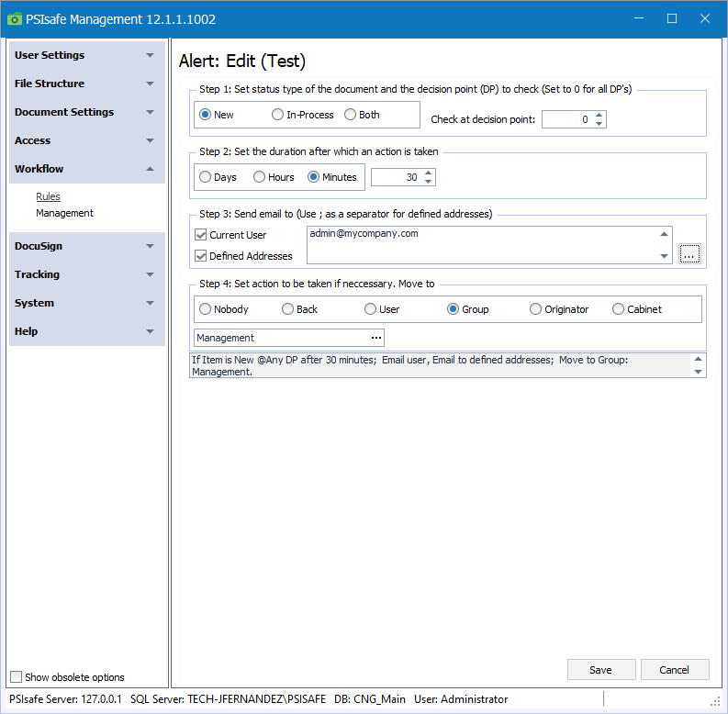Uncheck the Current User checkbox
Screen dimensions: 728x714
[200, 235]
